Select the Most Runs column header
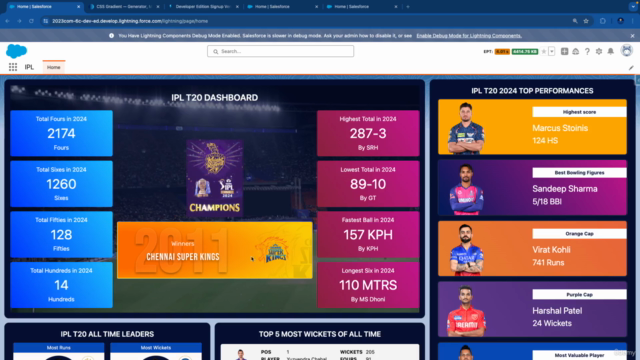 58,348
